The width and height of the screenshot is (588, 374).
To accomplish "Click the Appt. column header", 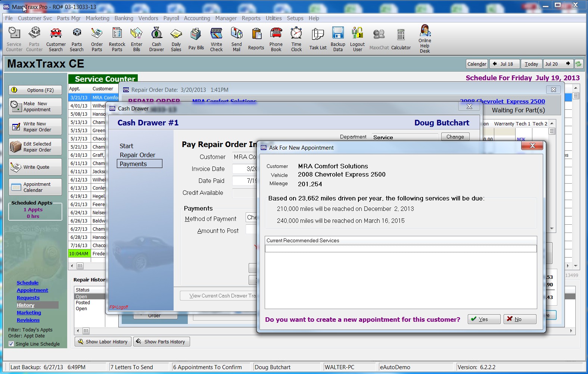I will pyautogui.click(x=80, y=88).
